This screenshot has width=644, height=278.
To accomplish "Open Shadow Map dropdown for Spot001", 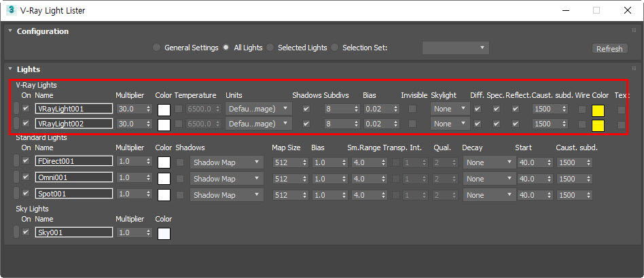I will (x=227, y=195).
